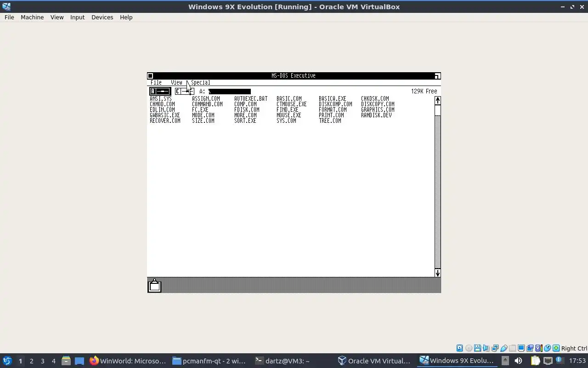The width and height of the screenshot is (588, 368).
Task: Switch to virtual desktop 4
Action: [53, 361]
